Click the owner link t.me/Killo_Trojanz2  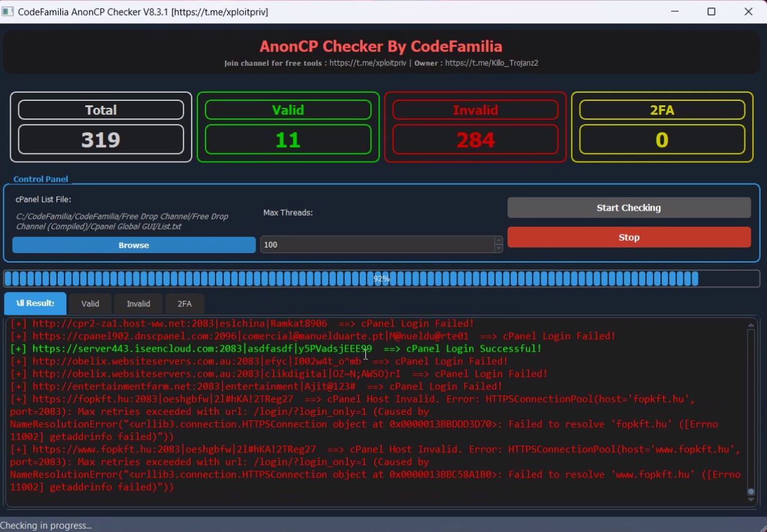[491, 63]
